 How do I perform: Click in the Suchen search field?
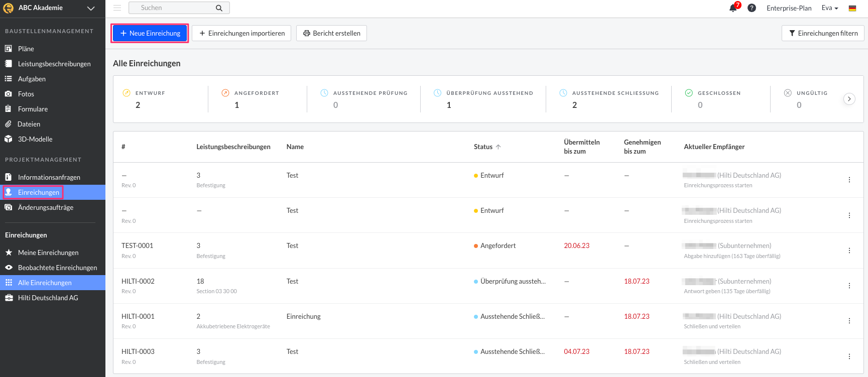pyautogui.click(x=173, y=8)
